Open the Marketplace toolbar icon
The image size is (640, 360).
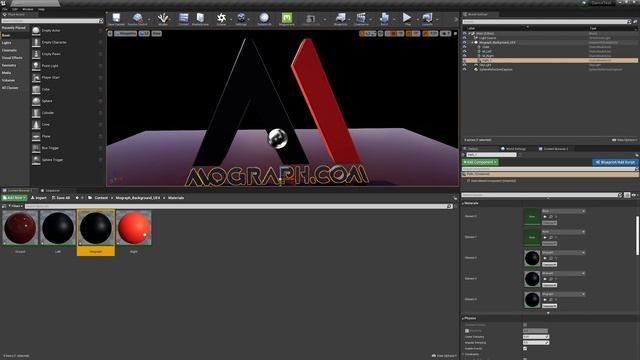click(x=200, y=19)
